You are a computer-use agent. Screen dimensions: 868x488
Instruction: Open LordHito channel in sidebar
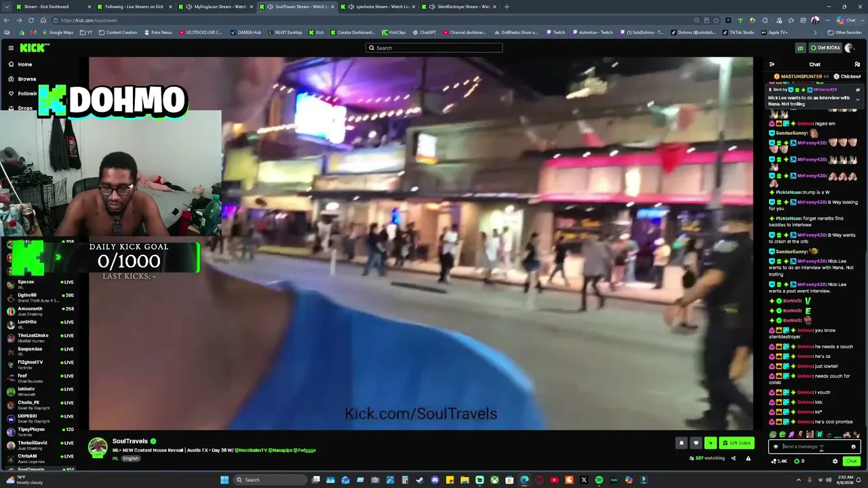click(42, 325)
